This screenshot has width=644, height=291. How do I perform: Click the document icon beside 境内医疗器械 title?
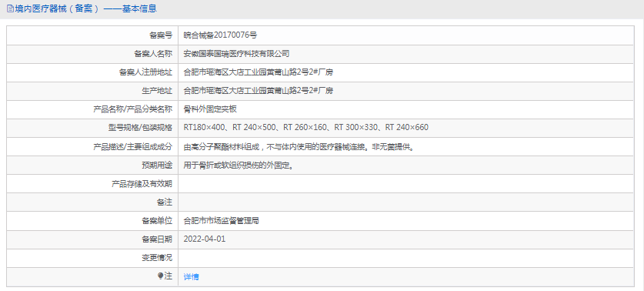coord(10,8)
